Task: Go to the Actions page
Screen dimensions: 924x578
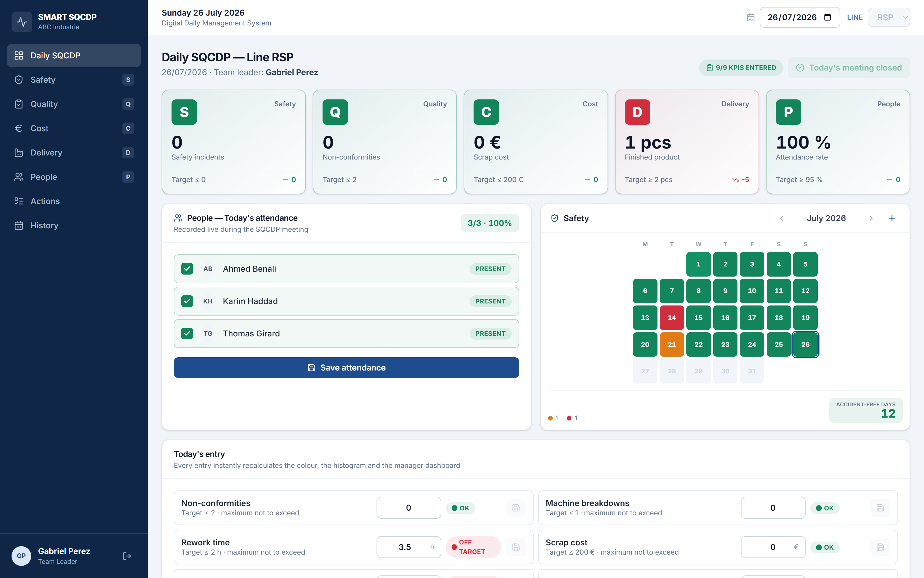Action: pyautogui.click(x=74, y=201)
